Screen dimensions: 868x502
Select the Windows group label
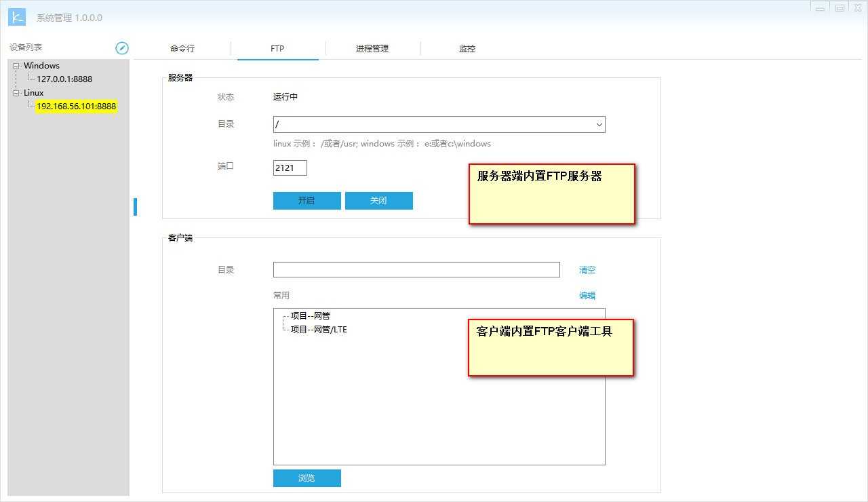click(41, 66)
